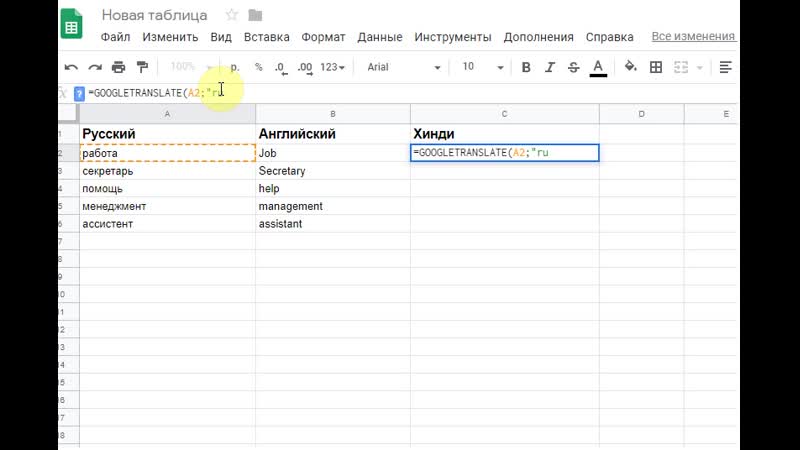The image size is (800, 450).
Task: Star the document Новая таблица
Action: click(x=232, y=15)
